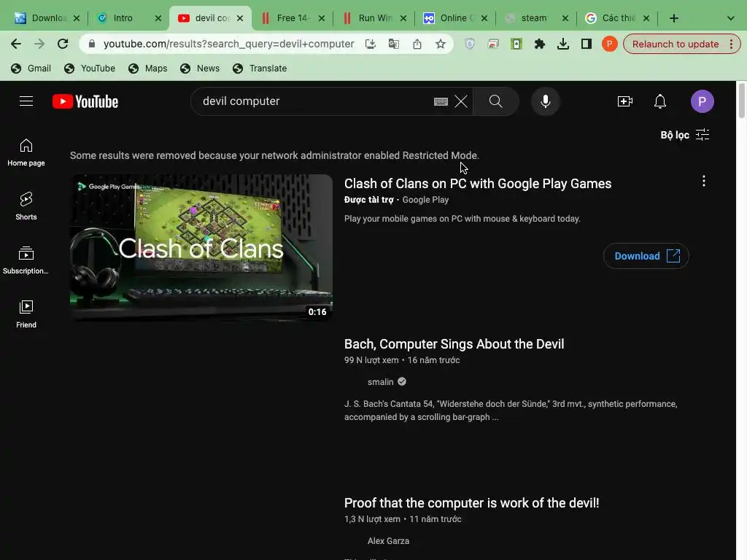
Task: Click the install app icon in address bar
Action: tap(370, 44)
